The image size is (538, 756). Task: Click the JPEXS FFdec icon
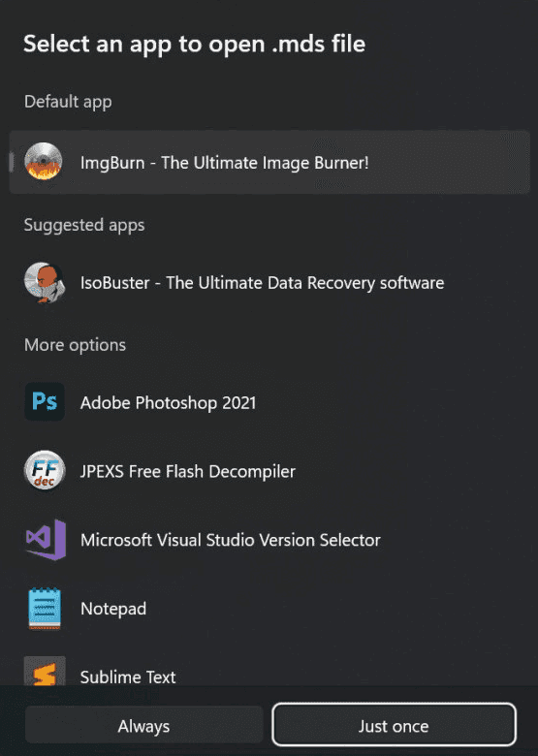[x=45, y=471]
